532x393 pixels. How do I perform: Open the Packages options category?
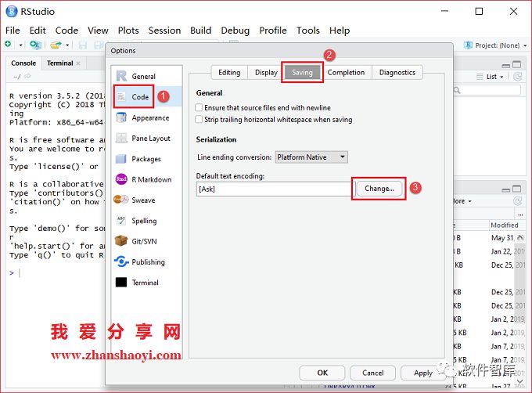click(x=146, y=159)
